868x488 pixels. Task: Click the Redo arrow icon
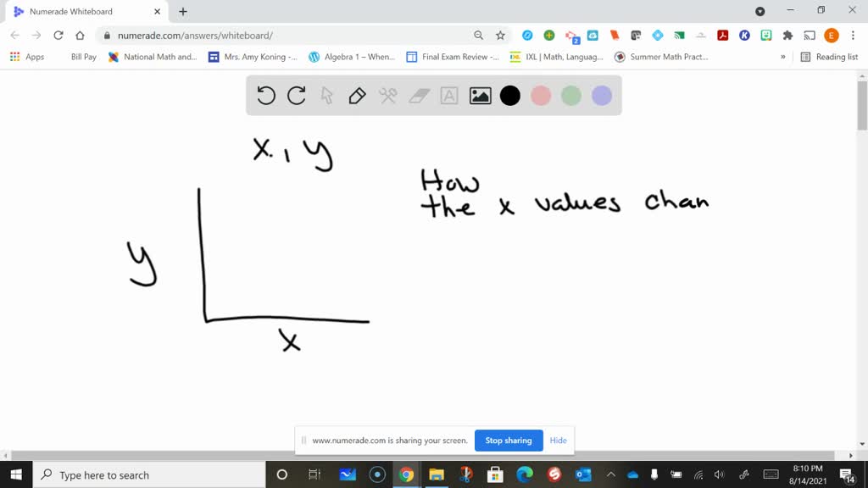pyautogui.click(x=296, y=96)
